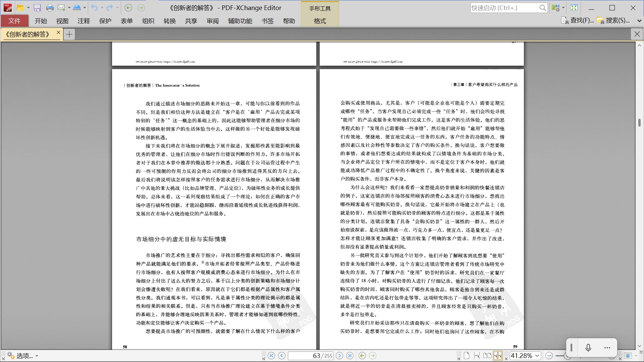Toggle two pages continuous layout

(498, 356)
